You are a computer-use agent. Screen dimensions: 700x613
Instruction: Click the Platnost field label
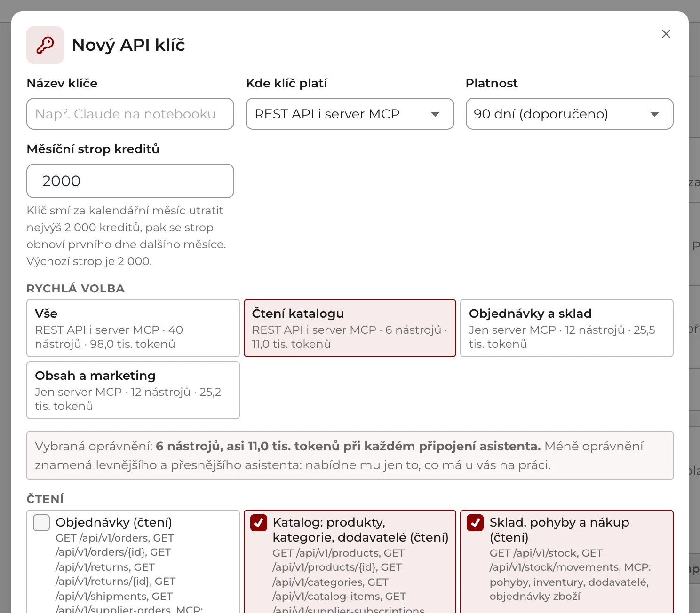point(492,83)
